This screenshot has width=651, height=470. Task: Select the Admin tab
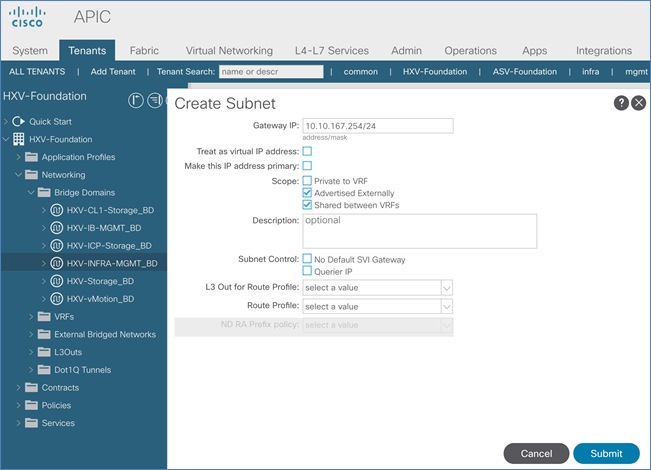pyautogui.click(x=406, y=51)
